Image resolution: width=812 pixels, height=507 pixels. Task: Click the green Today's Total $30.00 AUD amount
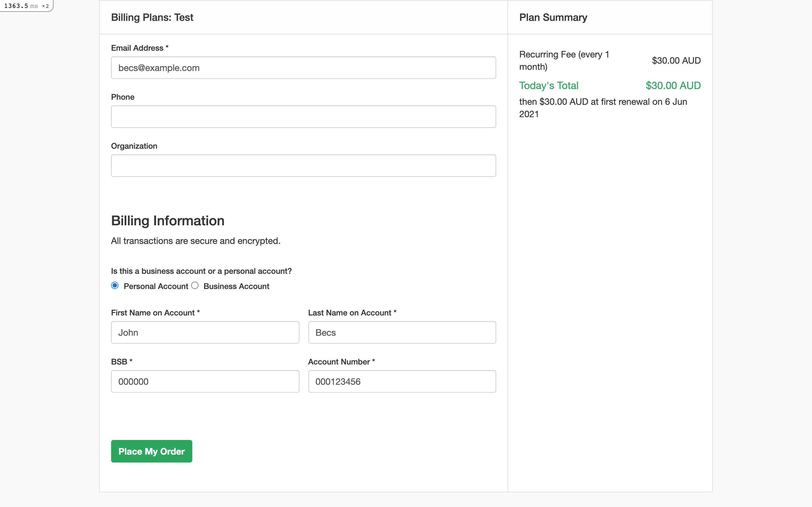pyautogui.click(x=673, y=86)
